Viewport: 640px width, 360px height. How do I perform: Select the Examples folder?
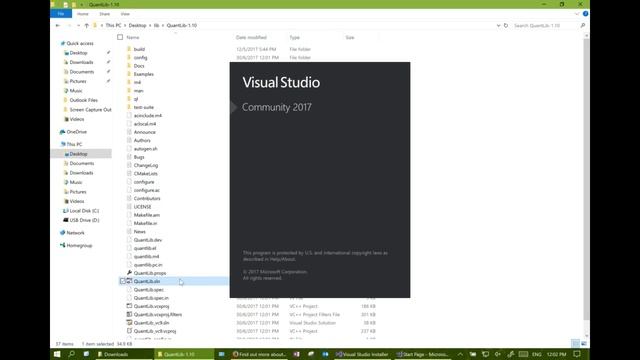point(144,74)
